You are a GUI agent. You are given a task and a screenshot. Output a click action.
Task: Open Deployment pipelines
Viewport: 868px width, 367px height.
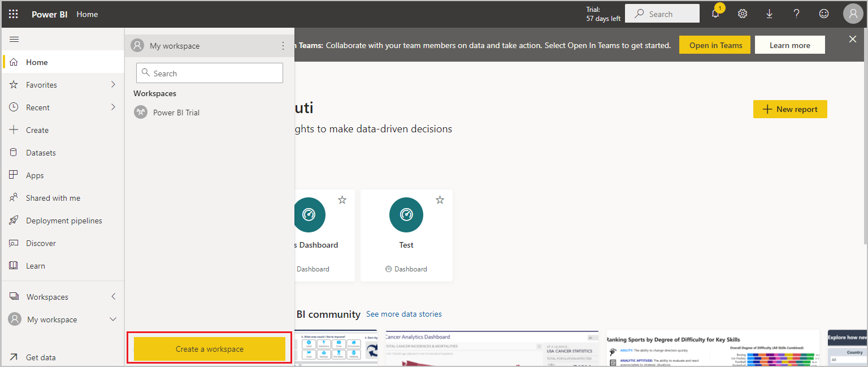tap(62, 221)
